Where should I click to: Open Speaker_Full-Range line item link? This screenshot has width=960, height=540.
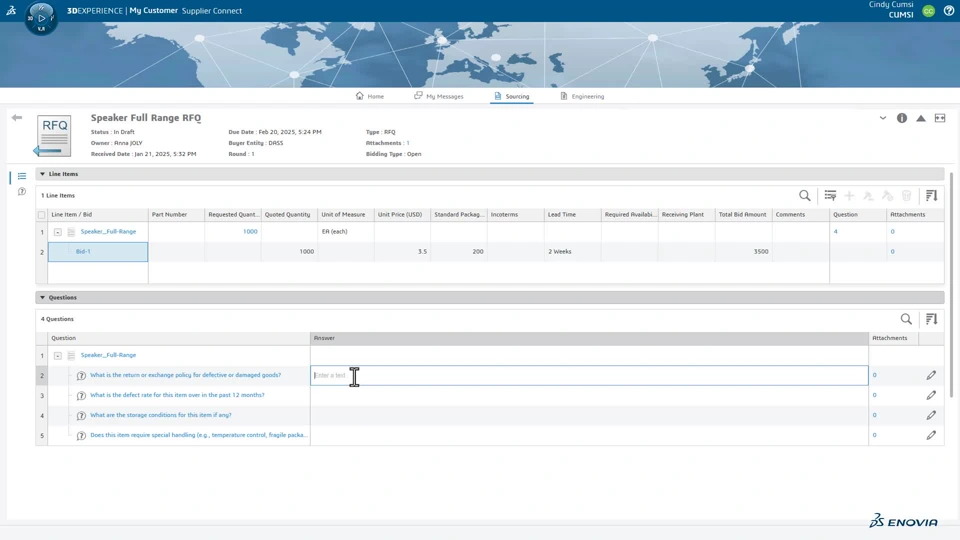click(x=108, y=231)
